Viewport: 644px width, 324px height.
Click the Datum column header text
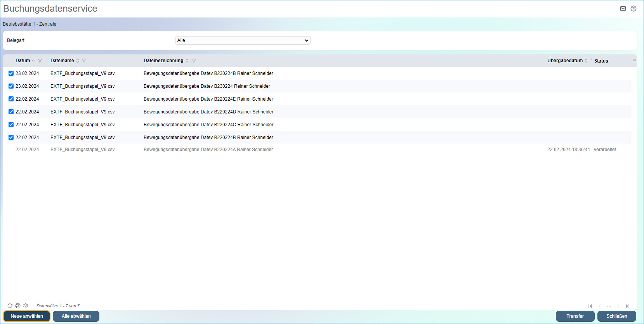[23, 61]
